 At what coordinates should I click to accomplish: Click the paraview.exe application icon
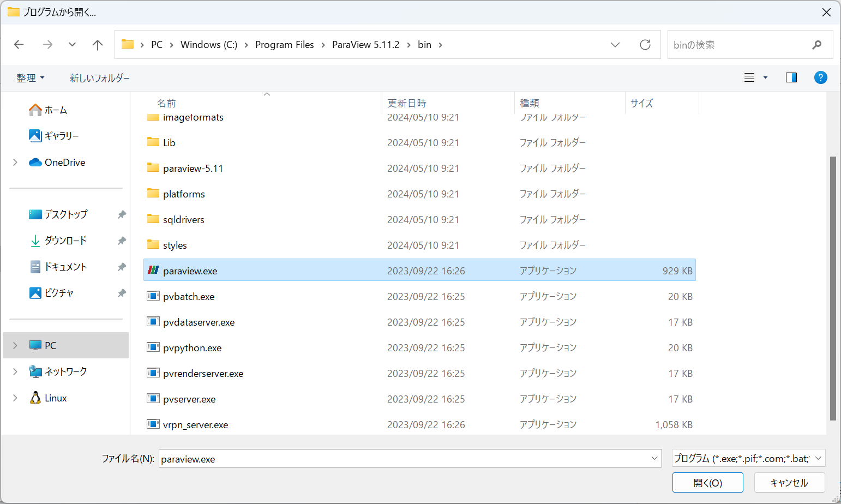[x=153, y=270]
